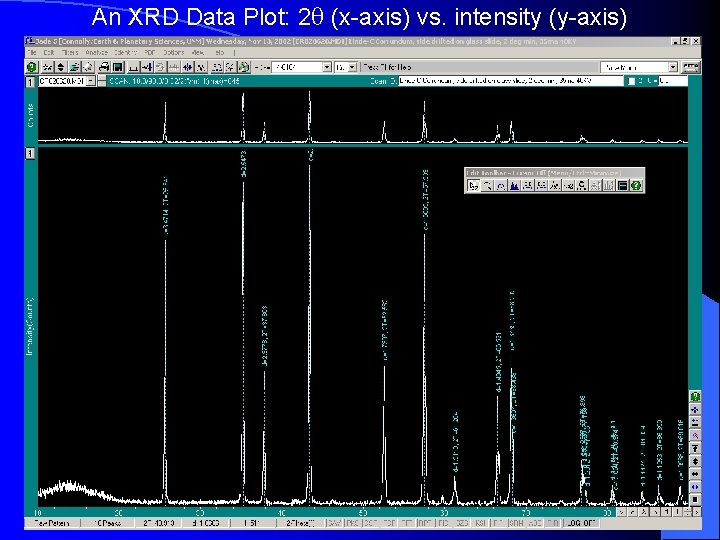Click the Scan ID text field
Screen dimensions: 720x540
(511, 81)
